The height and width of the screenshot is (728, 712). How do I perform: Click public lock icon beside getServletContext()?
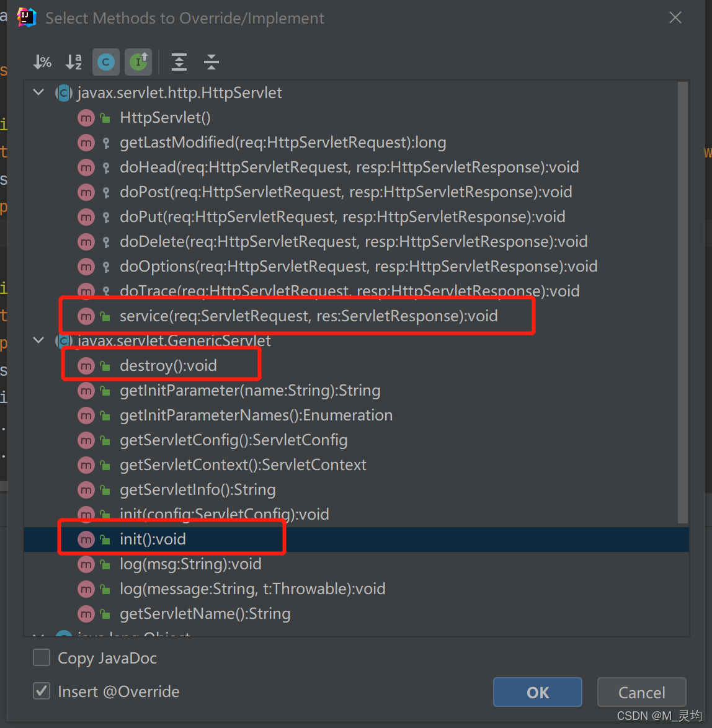pos(105,465)
